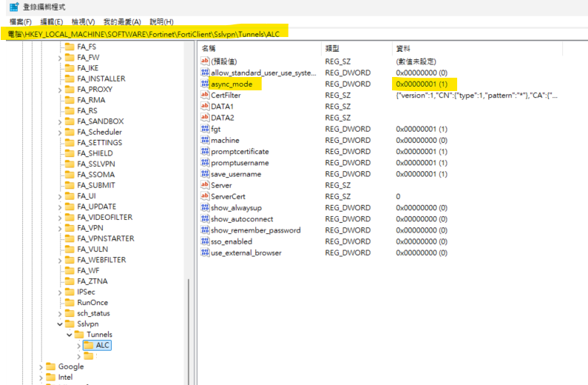Select the FA_IKE folder icon

coord(70,68)
